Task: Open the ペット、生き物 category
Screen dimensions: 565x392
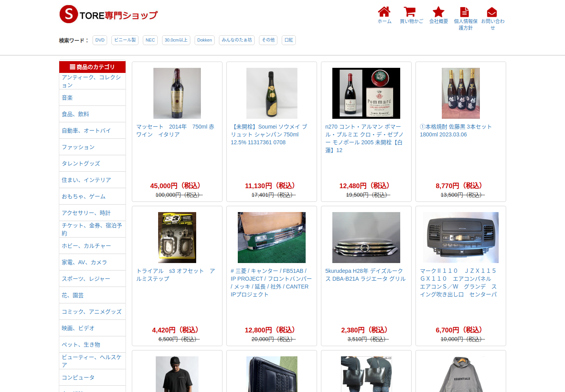Action: pos(92,345)
